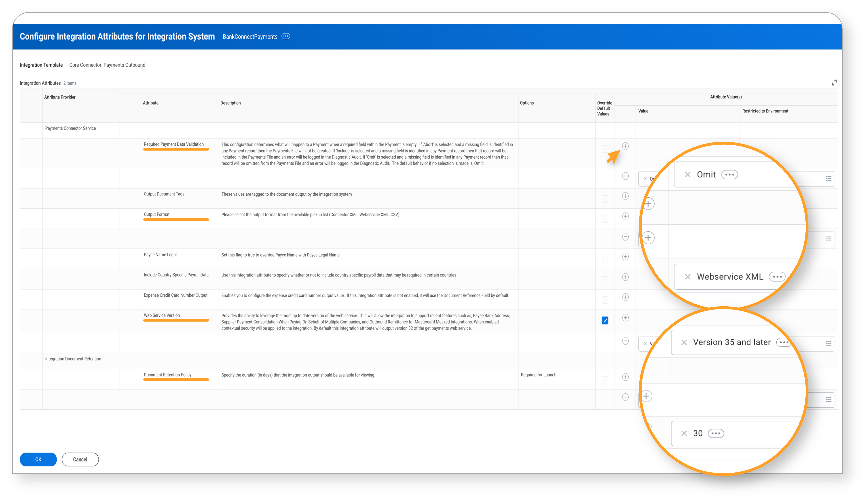This screenshot has height=501, width=868.
Task: Select the Document Retention Policy label
Action: point(167,375)
